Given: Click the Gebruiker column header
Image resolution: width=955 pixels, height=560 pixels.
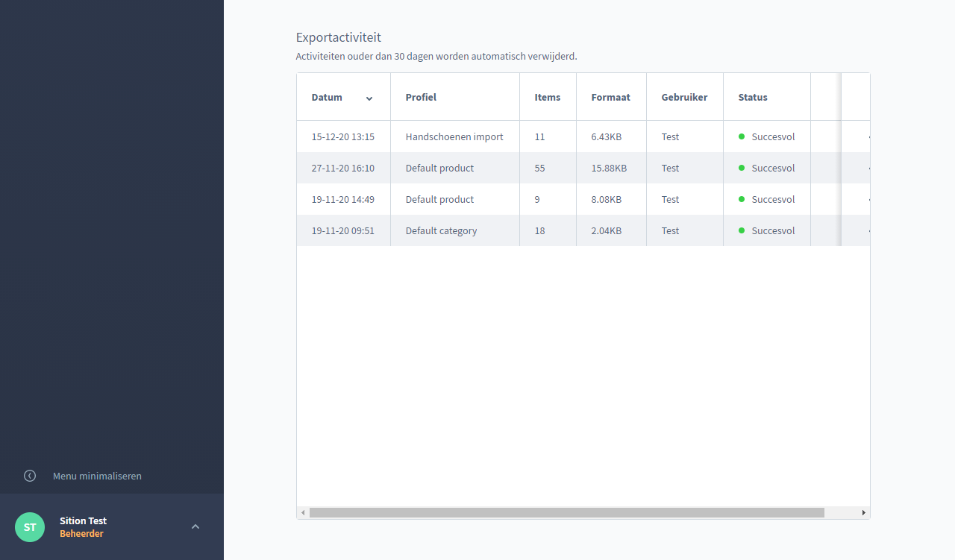Looking at the screenshot, I should [684, 97].
